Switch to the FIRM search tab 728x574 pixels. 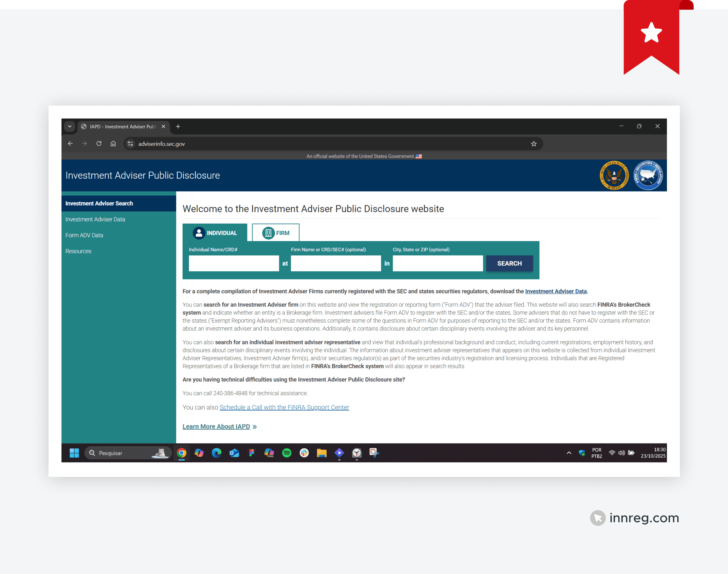275,233
